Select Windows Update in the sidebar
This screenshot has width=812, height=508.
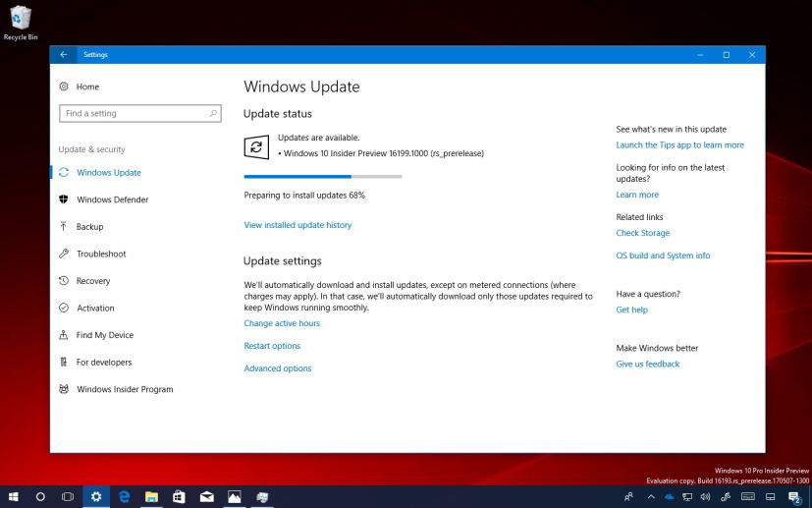pyautogui.click(x=109, y=173)
